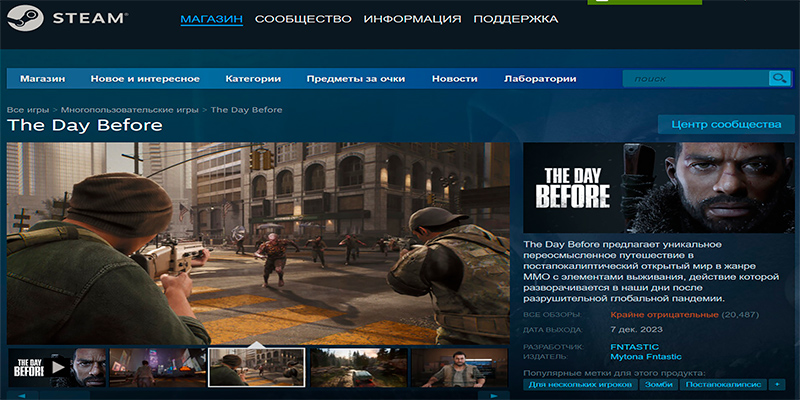Expand the Категории store dropdown
The image size is (800, 400).
point(253,79)
